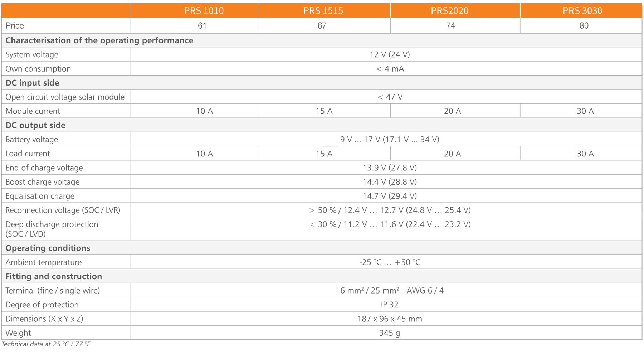Click the Weight value 345 g

point(390,333)
